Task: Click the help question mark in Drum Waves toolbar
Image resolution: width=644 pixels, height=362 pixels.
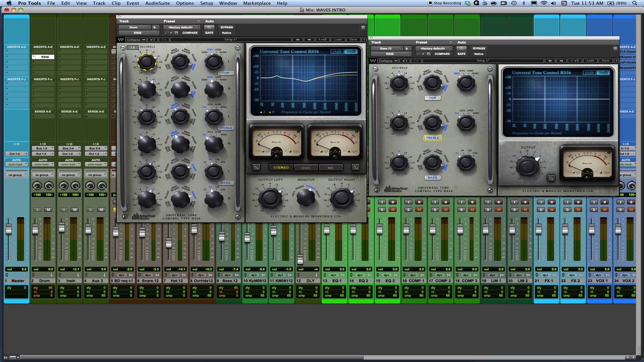Action: 364,40
